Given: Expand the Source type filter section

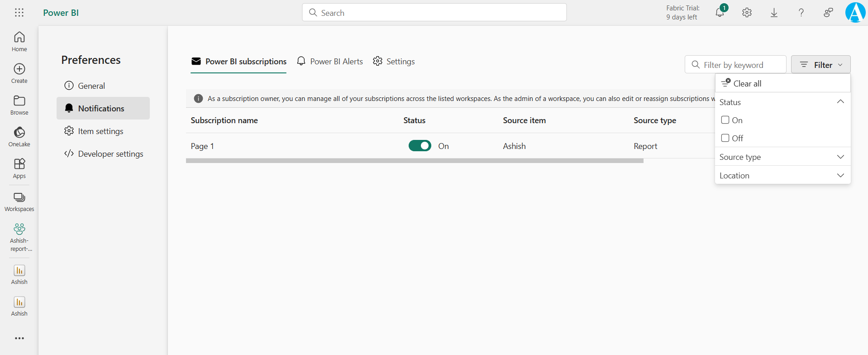Looking at the screenshot, I should tap(782, 157).
